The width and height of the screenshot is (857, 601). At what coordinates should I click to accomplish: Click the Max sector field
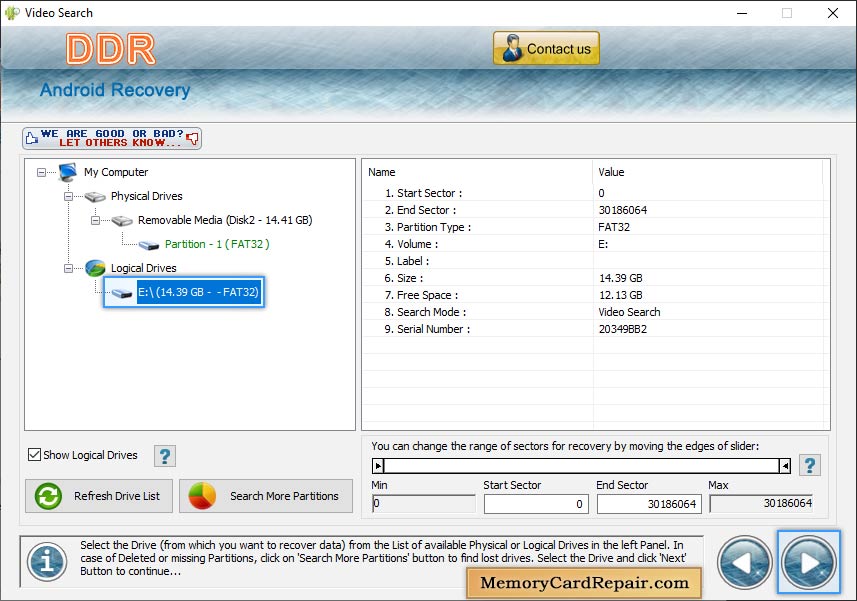(761, 503)
